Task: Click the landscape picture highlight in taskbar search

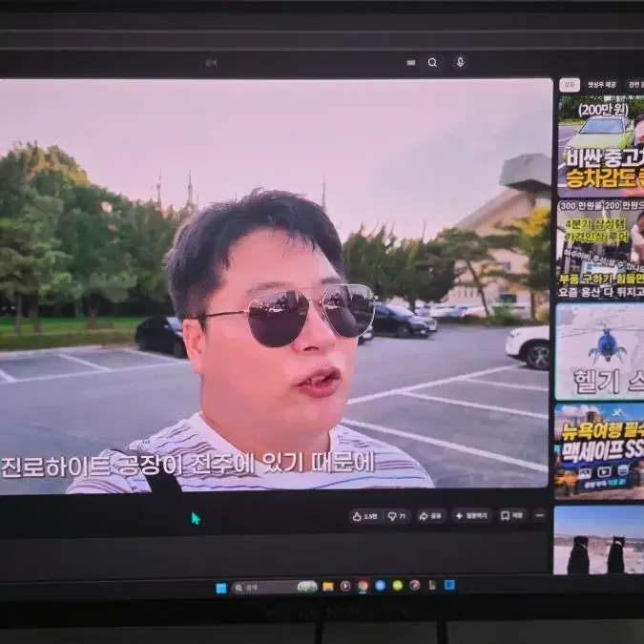Action: pos(307,587)
